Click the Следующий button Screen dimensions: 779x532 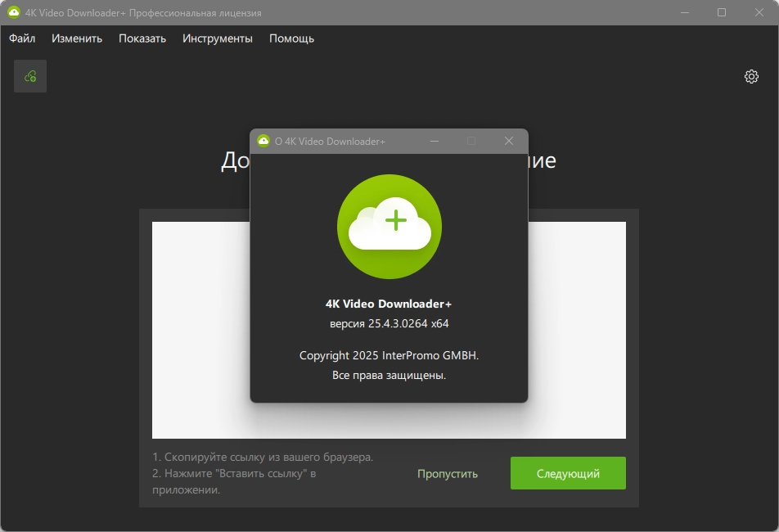point(568,473)
